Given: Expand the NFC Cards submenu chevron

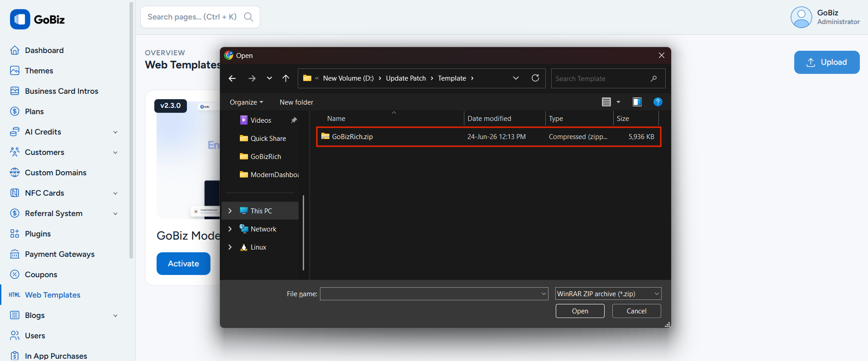Looking at the screenshot, I should coord(115,193).
